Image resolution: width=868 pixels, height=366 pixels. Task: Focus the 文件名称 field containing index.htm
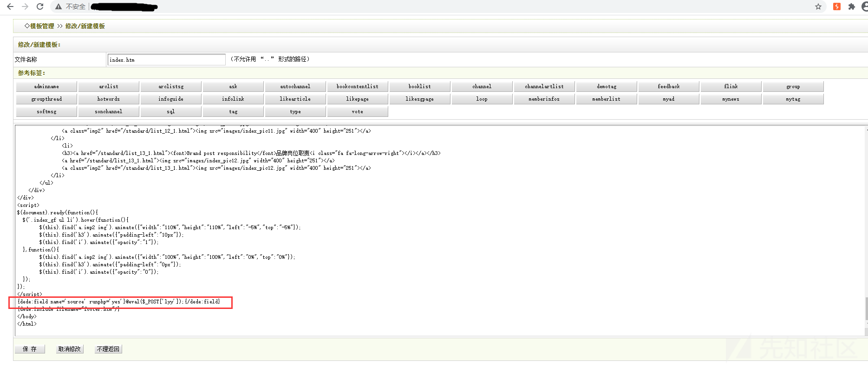point(167,59)
